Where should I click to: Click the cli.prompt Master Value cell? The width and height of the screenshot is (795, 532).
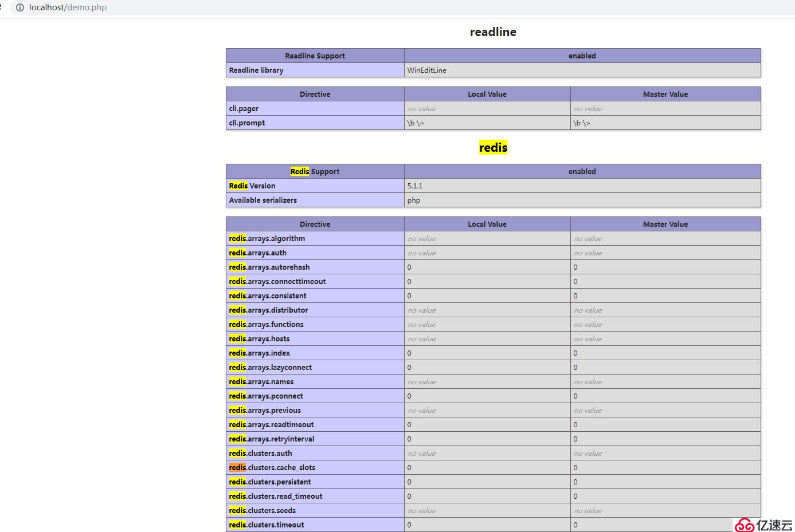[x=665, y=123]
